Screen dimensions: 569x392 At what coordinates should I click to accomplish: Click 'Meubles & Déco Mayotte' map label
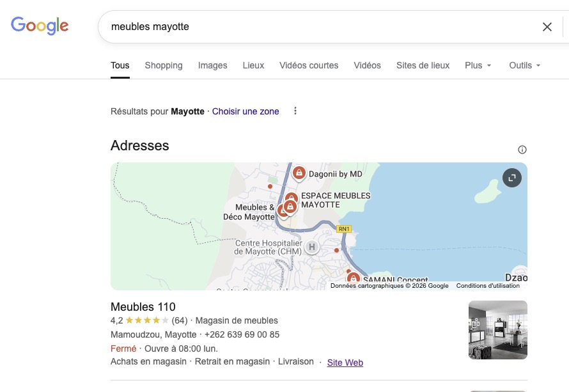click(x=249, y=212)
